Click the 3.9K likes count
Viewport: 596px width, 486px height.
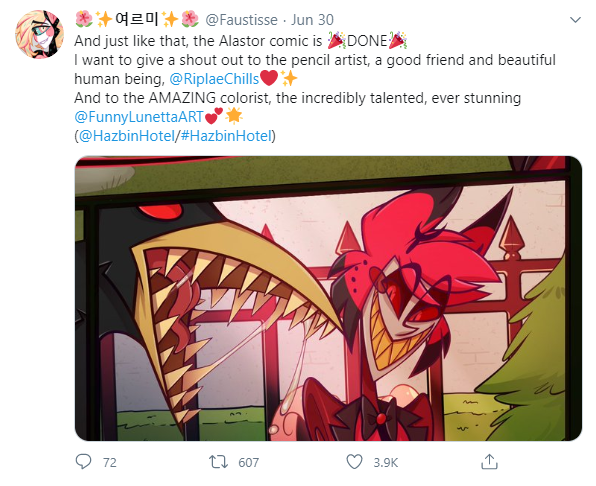click(x=386, y=462)
